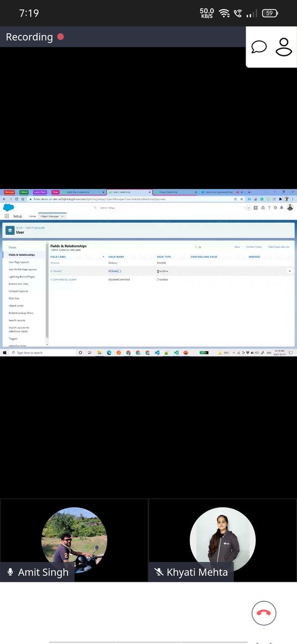Open actions dropdown for Is Closed? row
The width and height of the screenshot is (297, 644).
coord(290,272)
